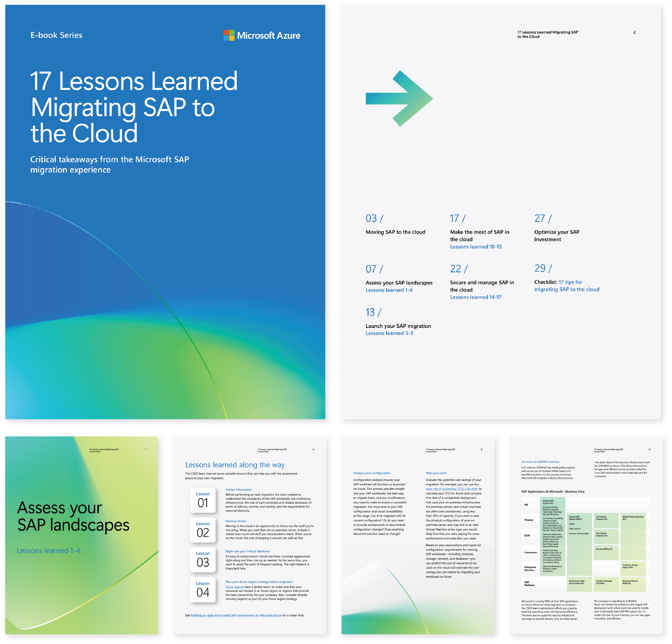
Task: Click the 'Business Objects BOBJ/DS' block
Action: [x=633, y=584]
